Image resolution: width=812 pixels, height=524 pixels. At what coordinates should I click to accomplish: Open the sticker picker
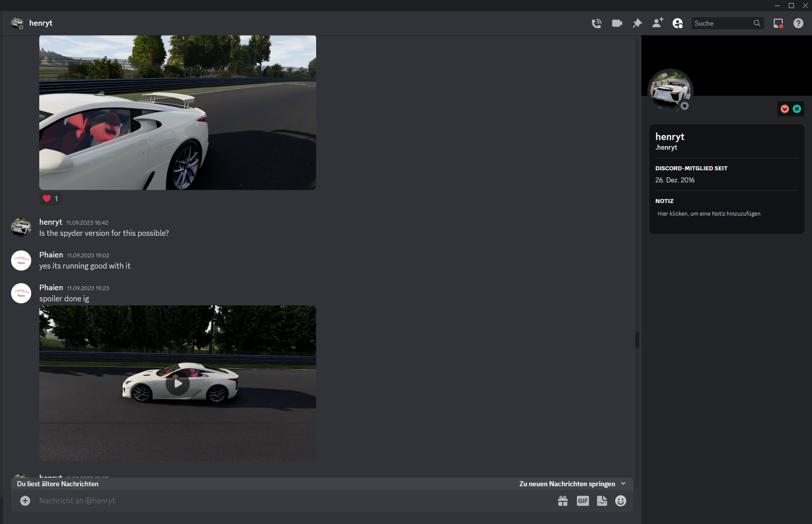point(602,501)
